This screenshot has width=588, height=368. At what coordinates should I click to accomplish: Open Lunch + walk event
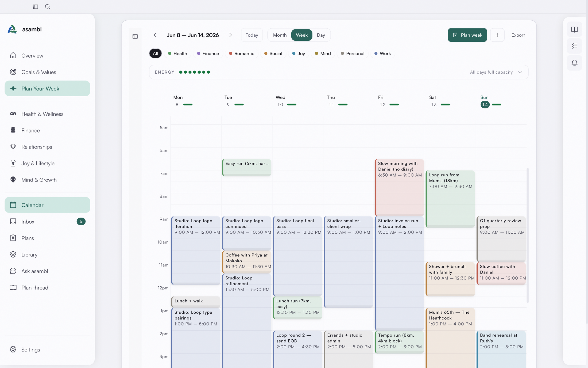196,302
